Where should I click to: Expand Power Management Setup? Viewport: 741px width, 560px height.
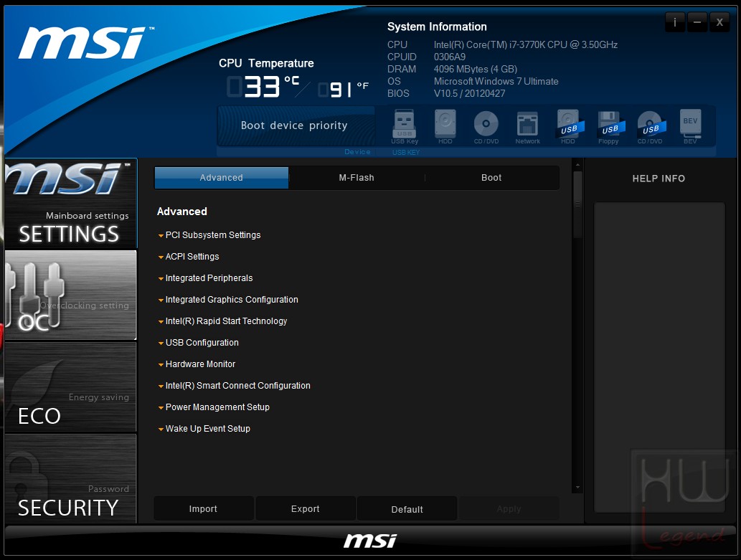tap(214, 407)
